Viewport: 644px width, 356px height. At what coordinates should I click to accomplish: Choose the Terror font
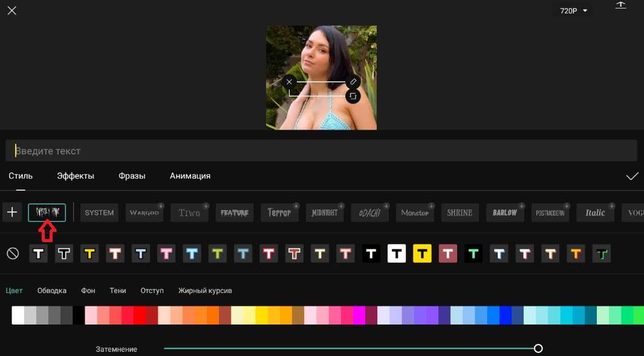[x=279, y=213]
